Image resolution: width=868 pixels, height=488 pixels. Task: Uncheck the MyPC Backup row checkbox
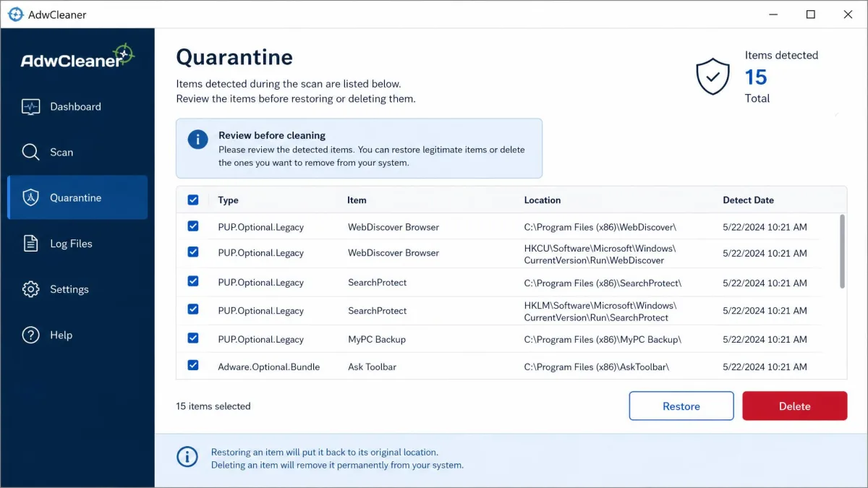(193, 338)
